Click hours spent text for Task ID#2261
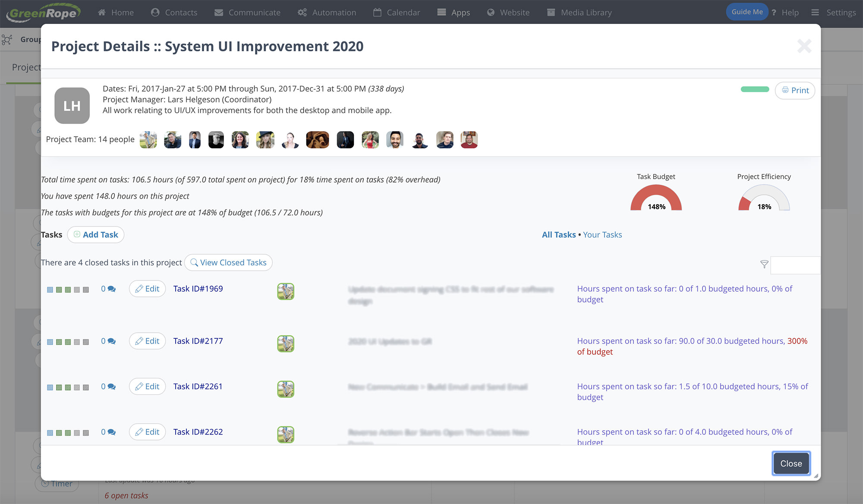The width and height of the screenshot is (863, 504). [693, 392]
